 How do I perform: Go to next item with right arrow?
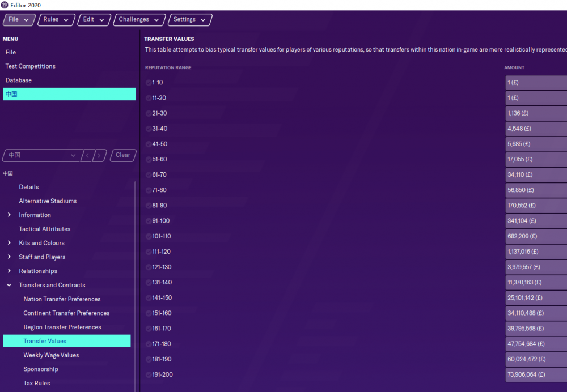click(100, 155)
